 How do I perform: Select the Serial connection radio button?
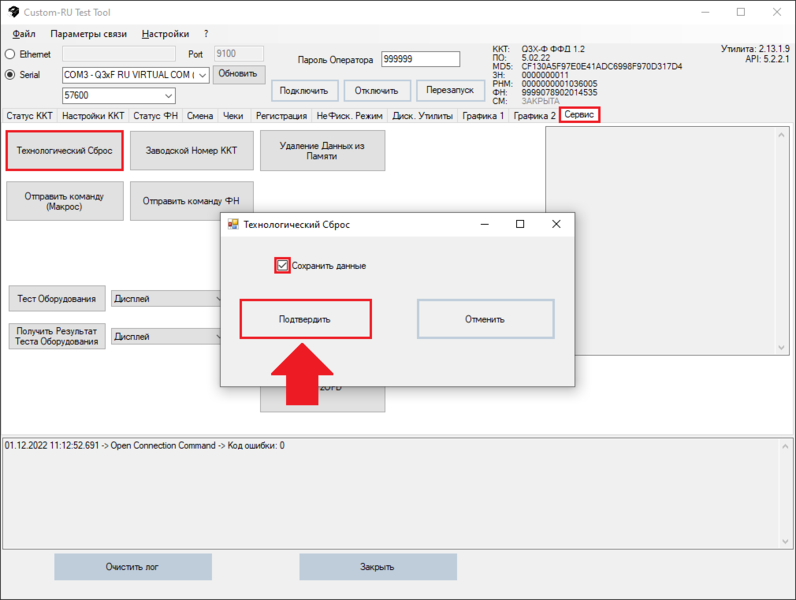11,74
